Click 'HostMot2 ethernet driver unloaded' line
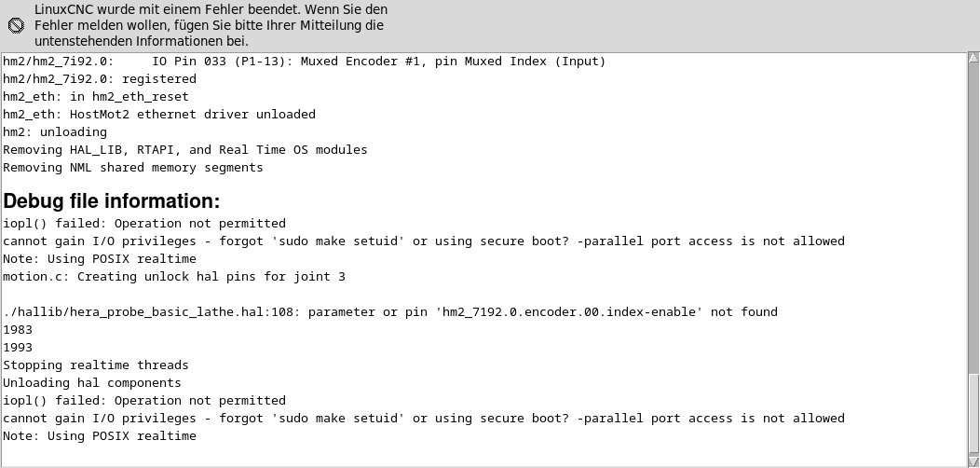The width and height of the screenshot is (980, 468). (159, 115)
